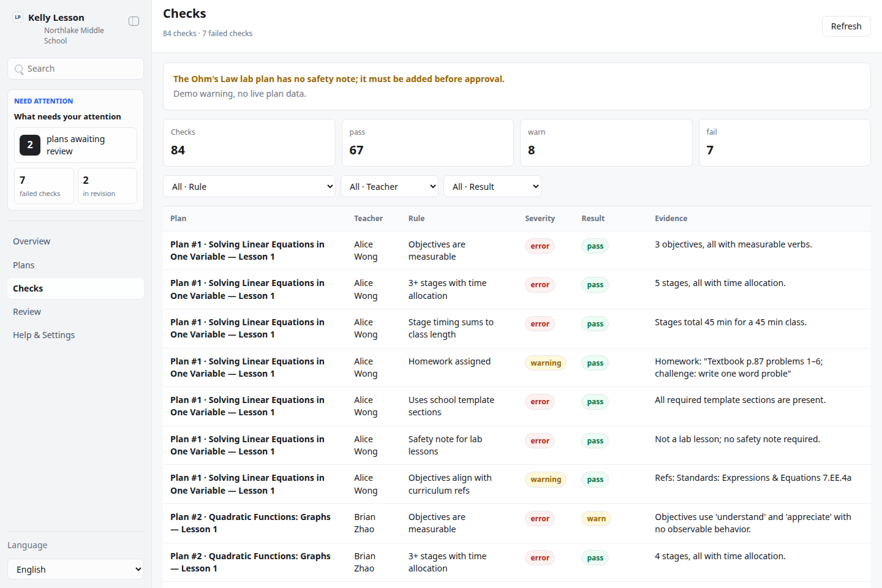Click the Teacher column header
Image resolution: width=882 pixels, height=588 pixels.
[368, 219]
